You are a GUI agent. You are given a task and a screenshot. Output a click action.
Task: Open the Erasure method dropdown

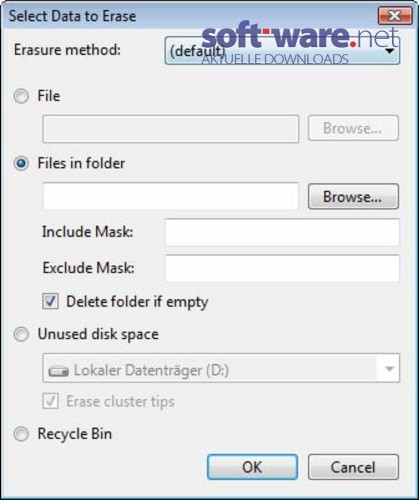[282, 51]
